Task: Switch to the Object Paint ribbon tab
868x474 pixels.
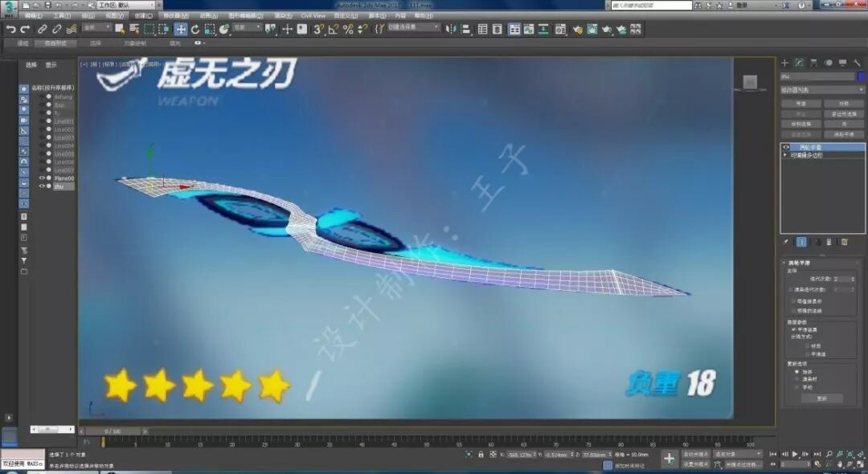Action: [x=135, y=43]
